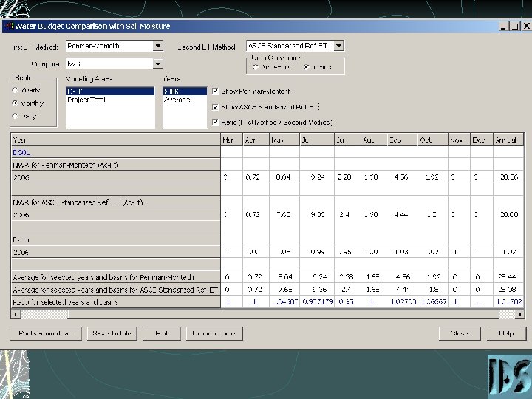The width and height of the screenshot is (532, 399).
Task: Click the Annual ratio value in the bottom row
Action: click(x=508, y=302)
